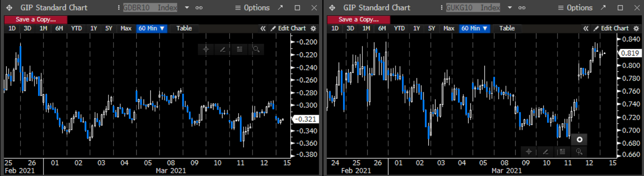Open legend list tool in GDBR10 chart
Image resolution: width=644 pixels, height=176 pixels.
(x=239, y=49)
